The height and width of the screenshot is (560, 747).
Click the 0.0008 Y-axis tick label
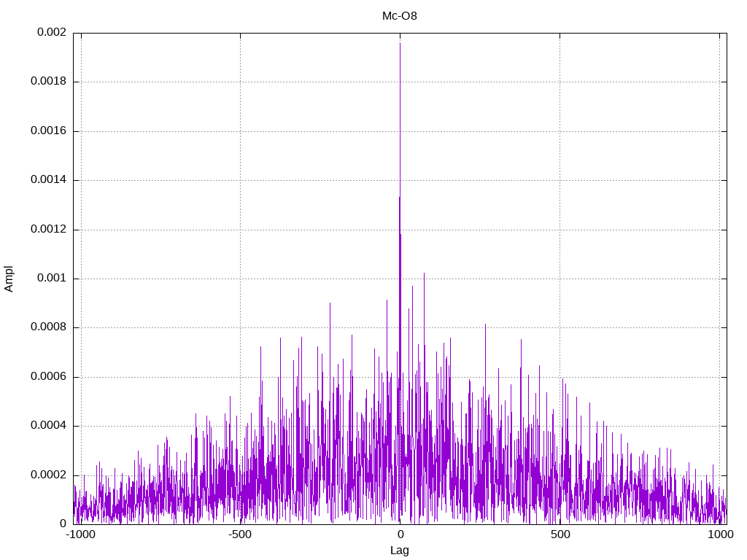[48, 327]
